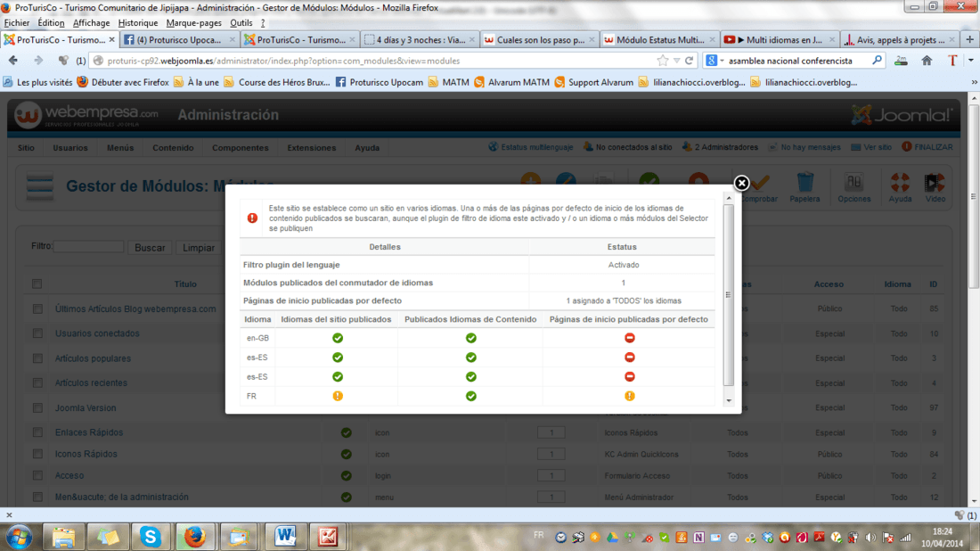Click FR default home page warning icon

pos(629,396)
